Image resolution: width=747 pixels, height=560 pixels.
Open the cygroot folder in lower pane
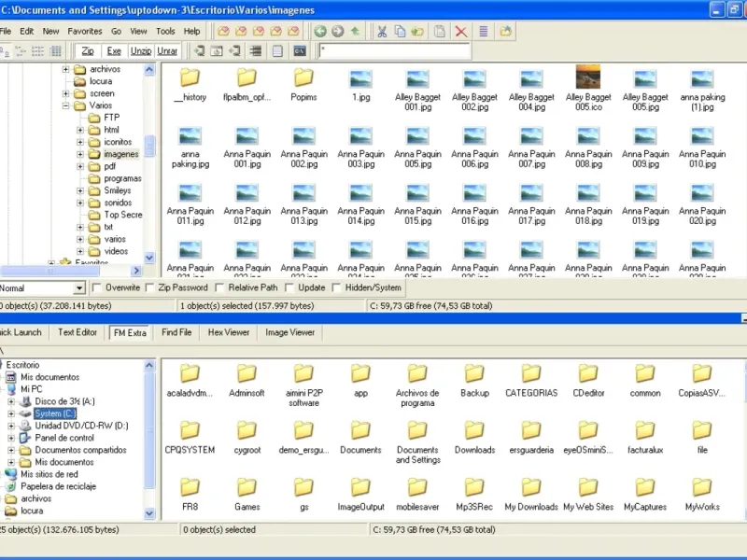click(247, 430)
